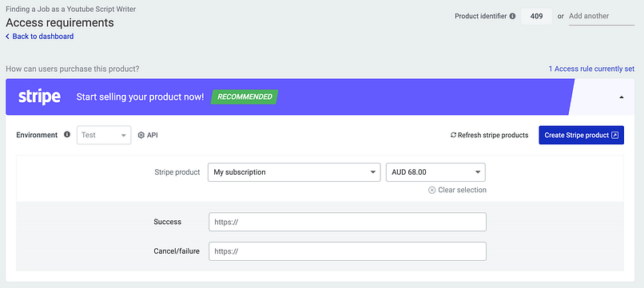Open the AUD 68.00 price dropdown
Viewport: 644px width, 288px height.
[435, 172]
